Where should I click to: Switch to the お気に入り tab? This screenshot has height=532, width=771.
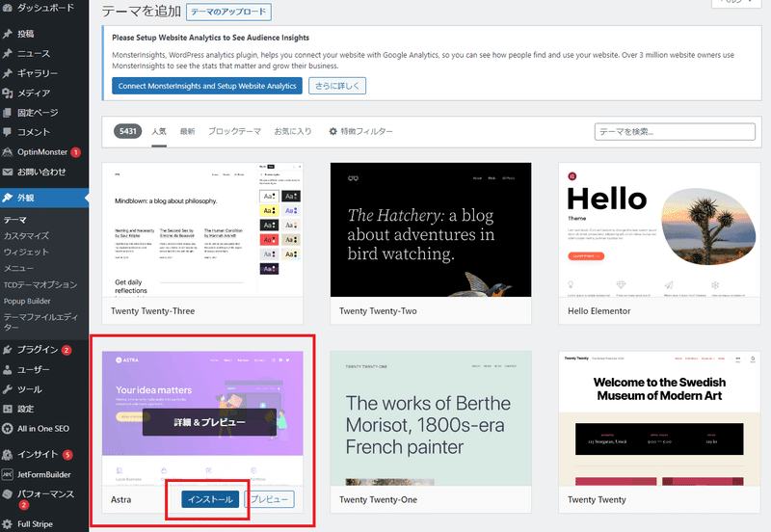(293, 131)
